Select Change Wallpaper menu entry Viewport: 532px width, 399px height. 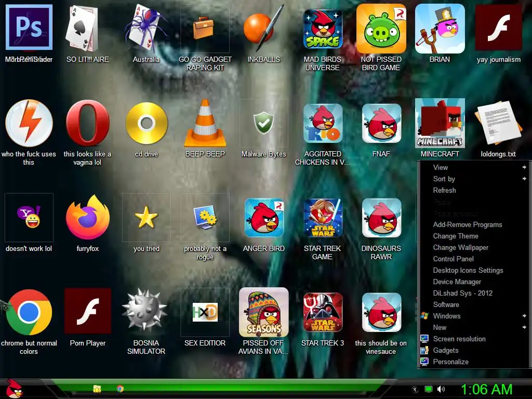(x=474, y=247)
